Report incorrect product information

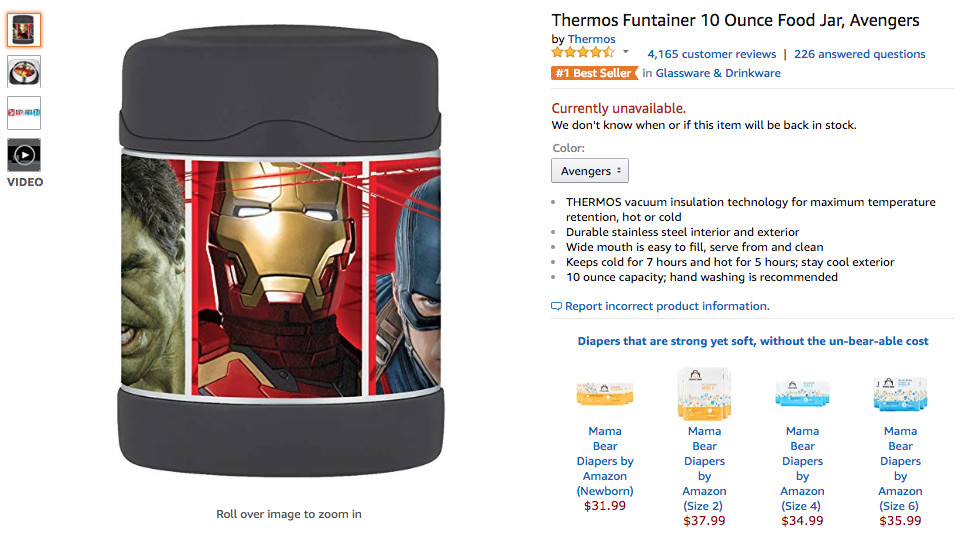[x=667, y=306]
